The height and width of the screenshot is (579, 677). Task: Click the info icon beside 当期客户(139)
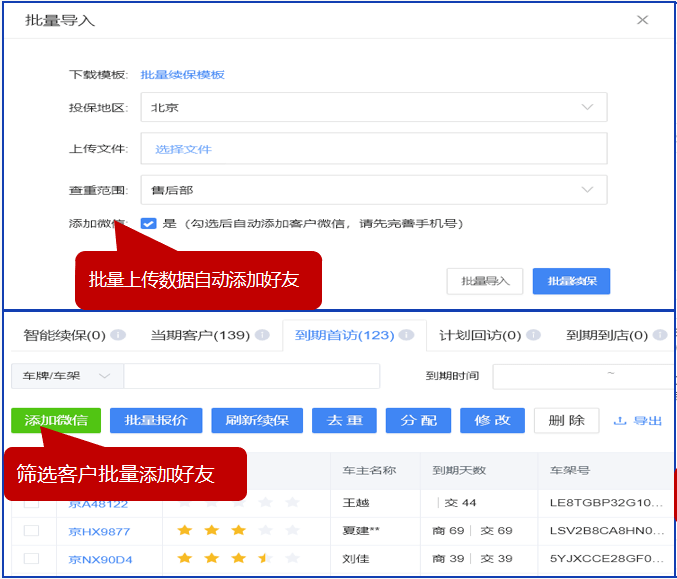tap(262, 336)
